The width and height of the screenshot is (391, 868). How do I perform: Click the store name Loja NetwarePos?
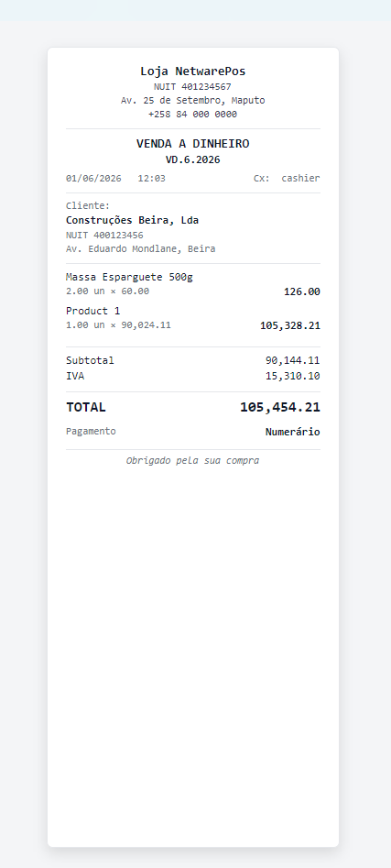coord(193,71)
